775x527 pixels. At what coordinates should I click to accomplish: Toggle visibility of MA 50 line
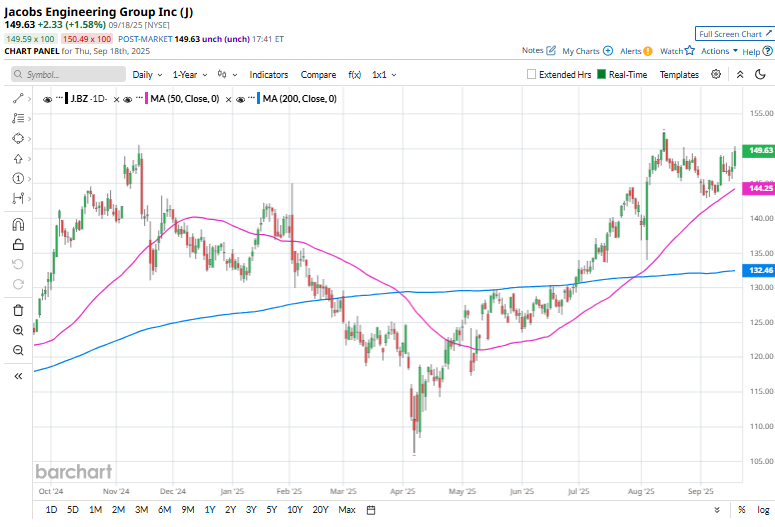[128, 99]
